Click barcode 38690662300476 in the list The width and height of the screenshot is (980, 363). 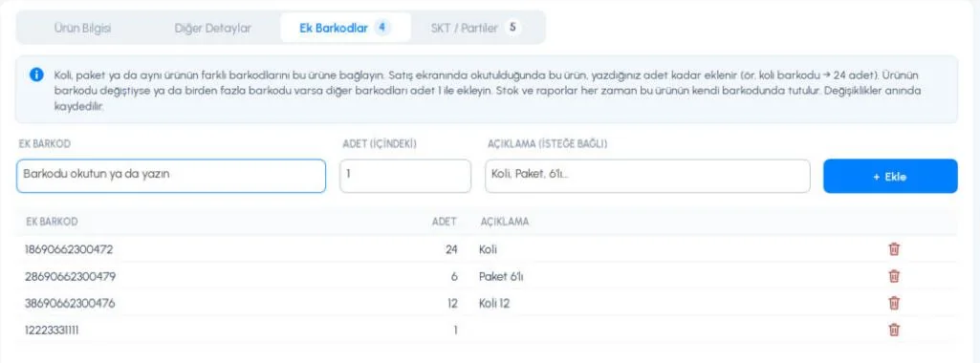(x=70, y=303)
